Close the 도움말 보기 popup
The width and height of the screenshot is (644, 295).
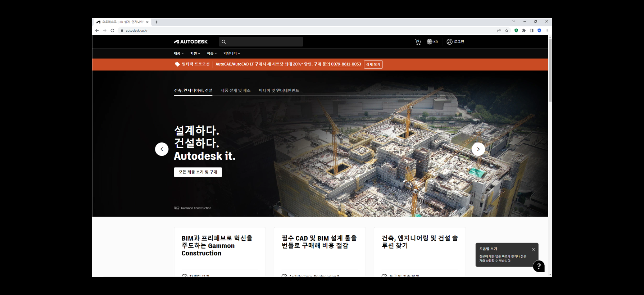pos(533,249)
